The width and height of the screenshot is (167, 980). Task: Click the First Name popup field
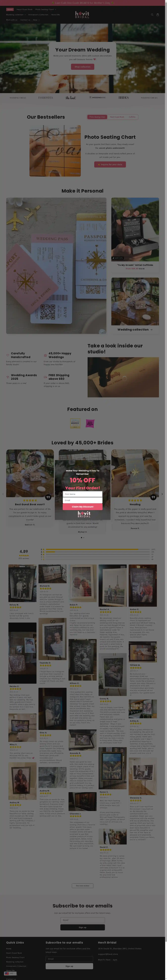point(82,494)
